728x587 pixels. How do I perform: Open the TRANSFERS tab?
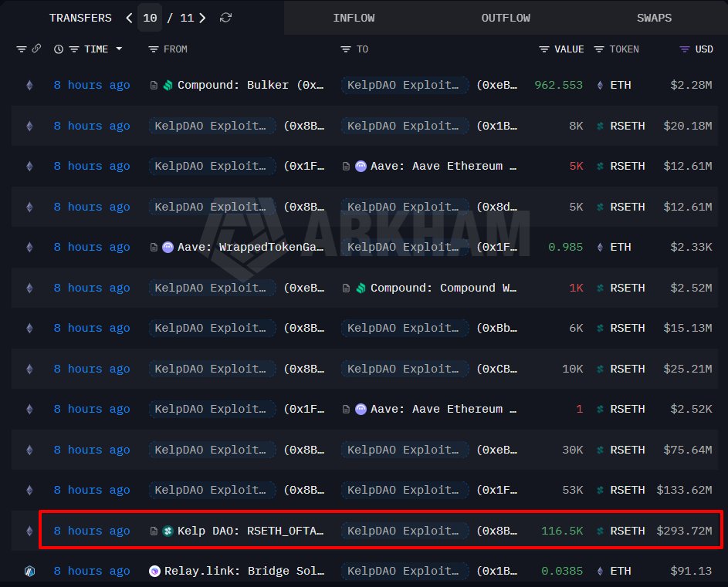(x=80, y=18)
